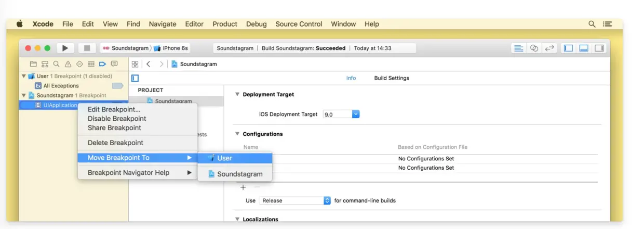Click the go back arrow in jump bar
Screen dimensions: 644x229
click(149, 64)
